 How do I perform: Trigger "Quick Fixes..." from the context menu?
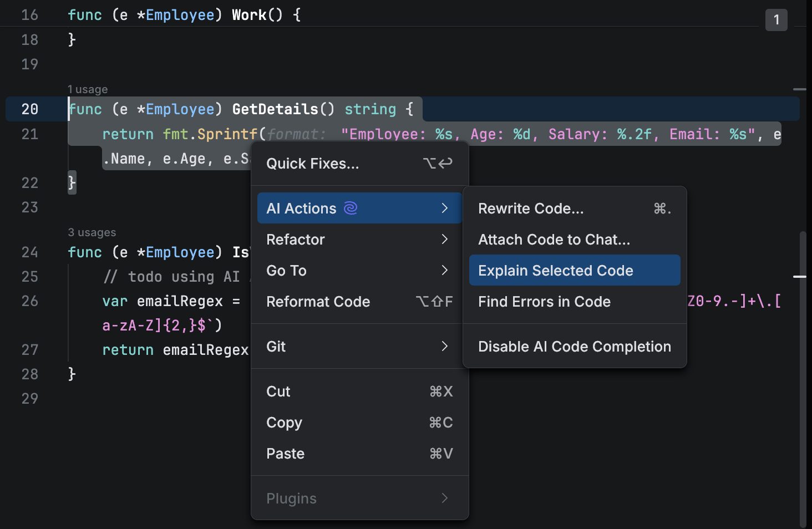(312, 163)
